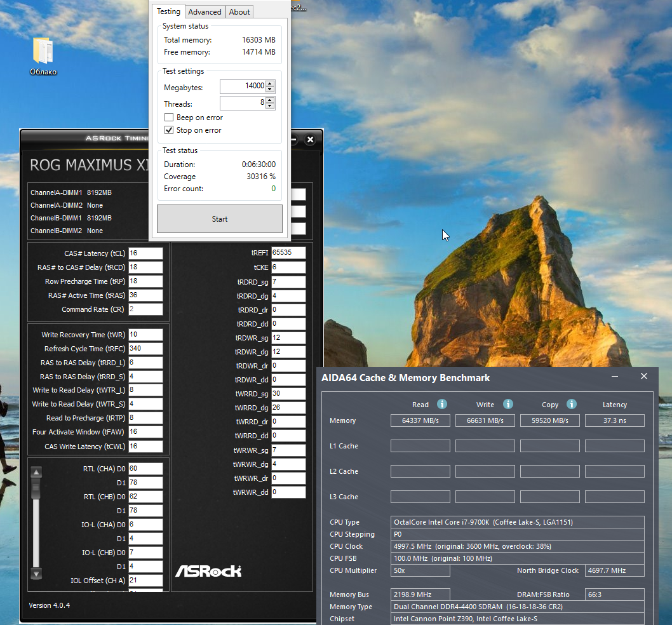Click the Chipset Z390 value field
The width and height of the screenshot is (672, 625).
coord(517,619)
